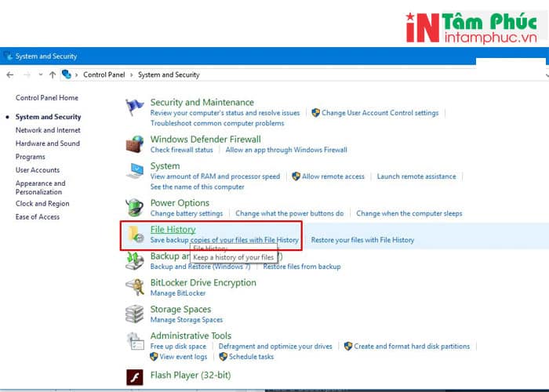Click the System and Security breadcrumb
The image size is (549, 392).
(x=169, y=75)
